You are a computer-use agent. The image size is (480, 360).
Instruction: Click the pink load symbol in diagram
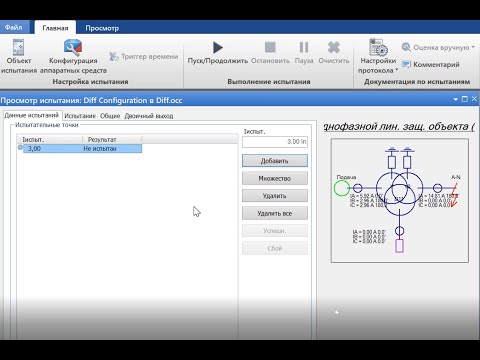click(399, 246)
